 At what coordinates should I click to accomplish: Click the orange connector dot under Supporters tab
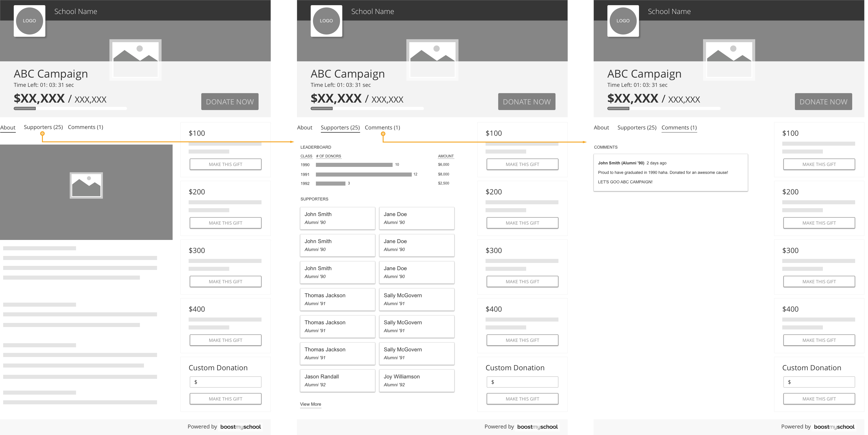[x=42, y=134]
